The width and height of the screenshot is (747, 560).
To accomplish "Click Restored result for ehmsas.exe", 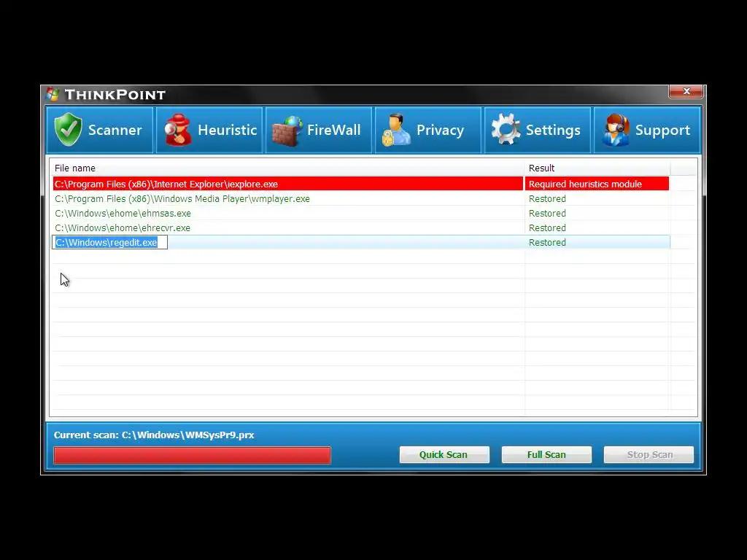I will pos(547,214).
